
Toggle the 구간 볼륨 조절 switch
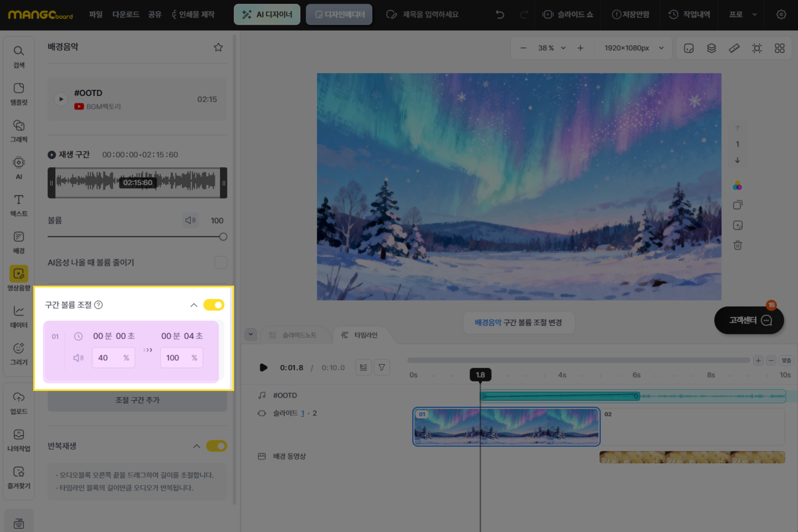click(x=214, y=305)
